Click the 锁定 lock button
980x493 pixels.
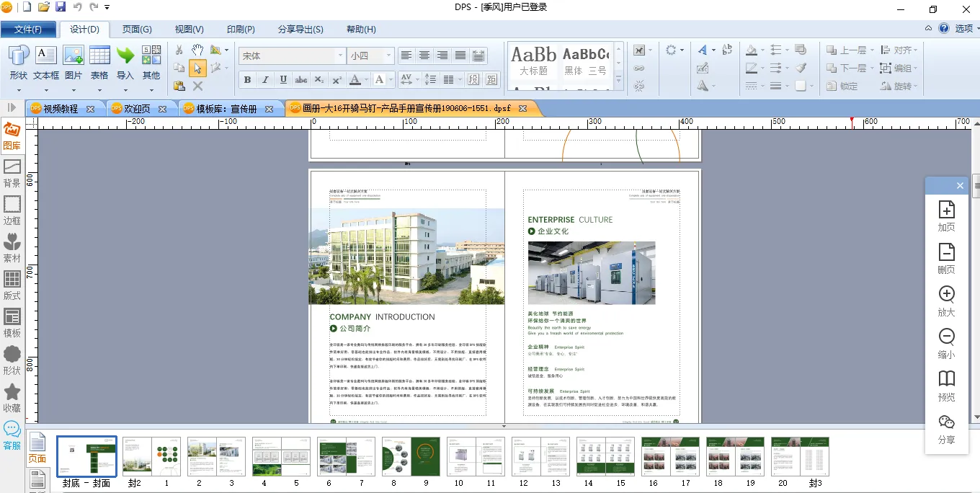click(842, 86)
